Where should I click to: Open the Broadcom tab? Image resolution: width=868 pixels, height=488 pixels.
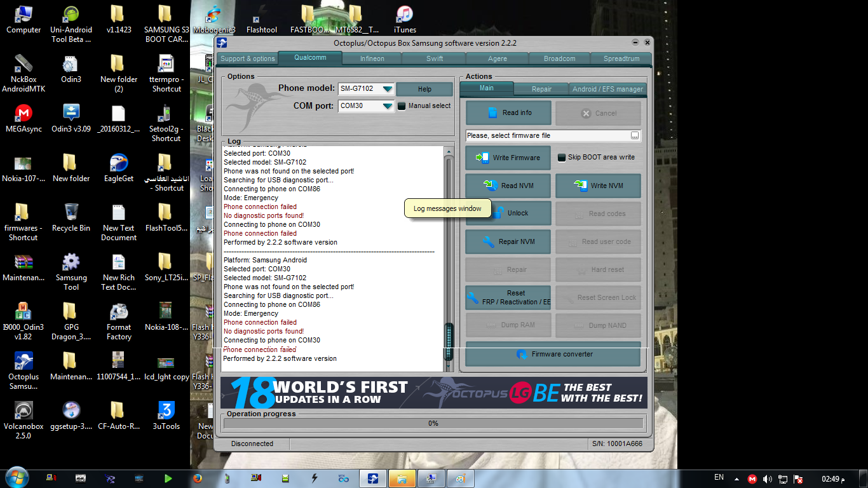[560, 58]
